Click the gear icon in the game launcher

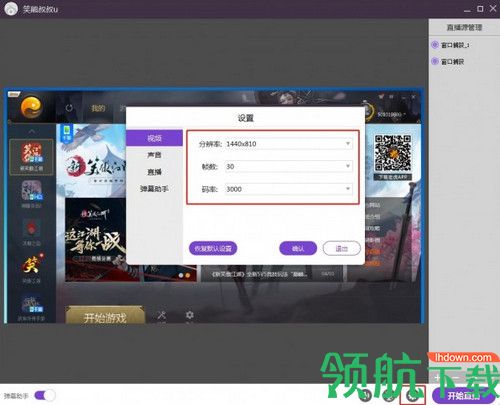[x=189, y=315]
